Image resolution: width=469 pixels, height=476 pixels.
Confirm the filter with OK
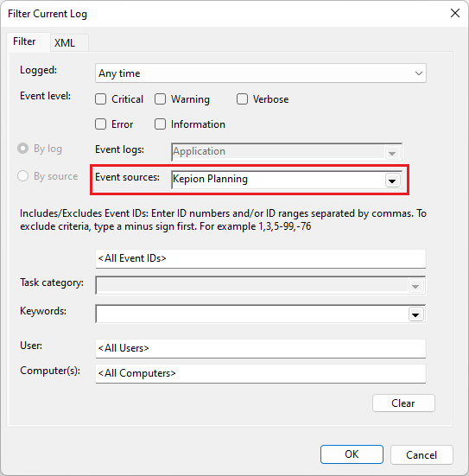[x=352, y=454]
